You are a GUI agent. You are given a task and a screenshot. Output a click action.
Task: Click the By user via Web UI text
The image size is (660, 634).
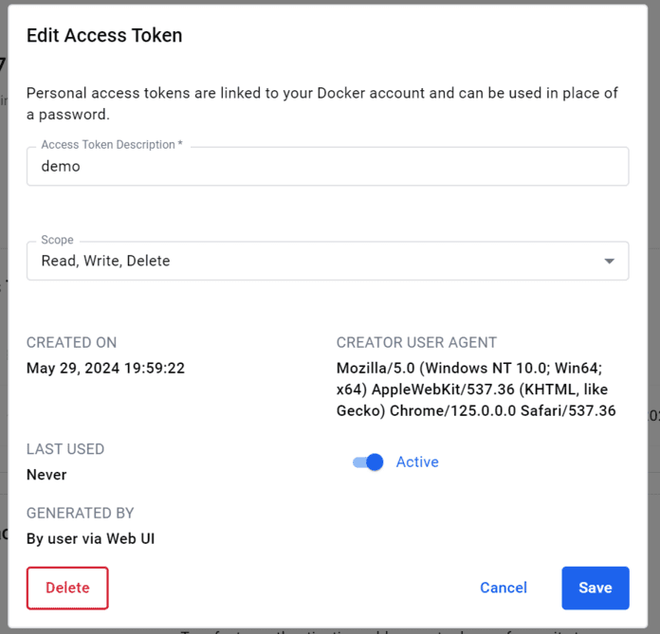90,539
